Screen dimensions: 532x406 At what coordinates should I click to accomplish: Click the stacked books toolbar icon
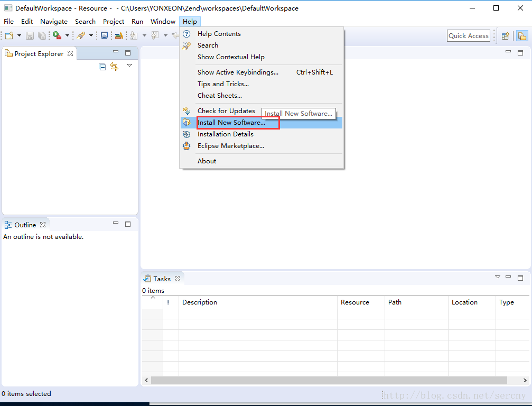click(x=119, y=35)
